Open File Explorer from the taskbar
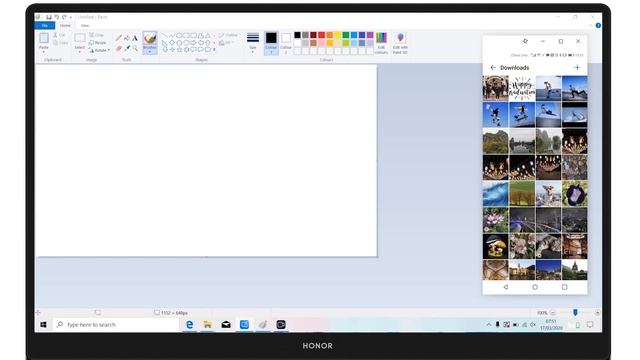Screen dimensions: 640x360 pos(207,324)
